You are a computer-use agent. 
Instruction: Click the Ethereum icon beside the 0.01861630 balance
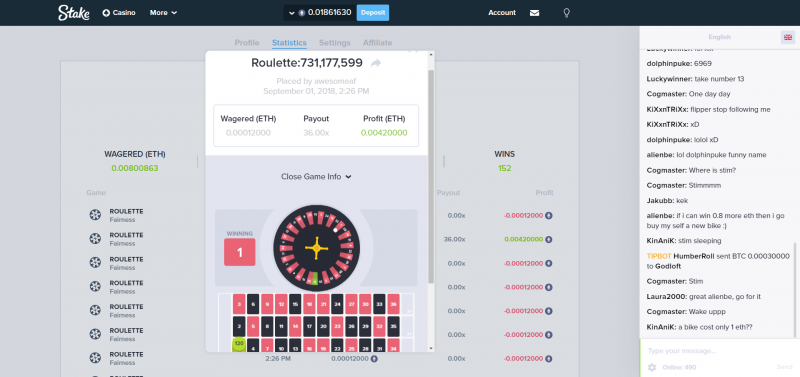(x=302, y=13)
